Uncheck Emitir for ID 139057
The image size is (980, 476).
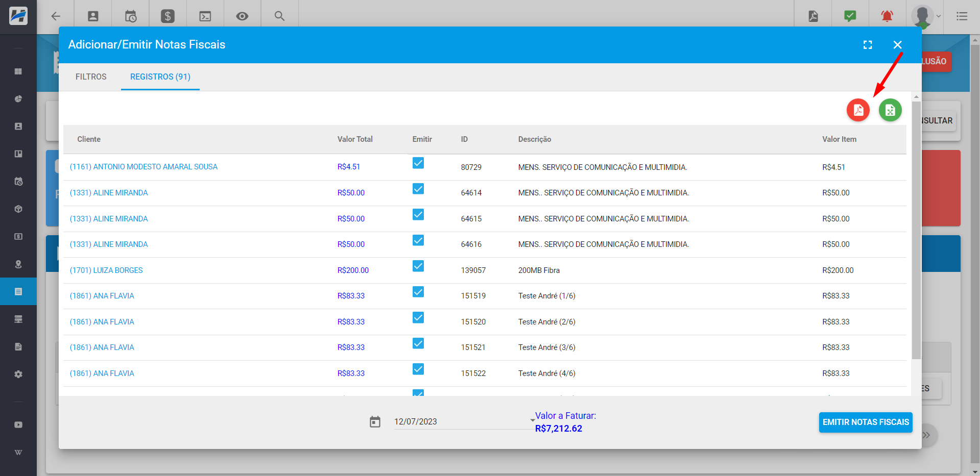(x=418, y=266)
